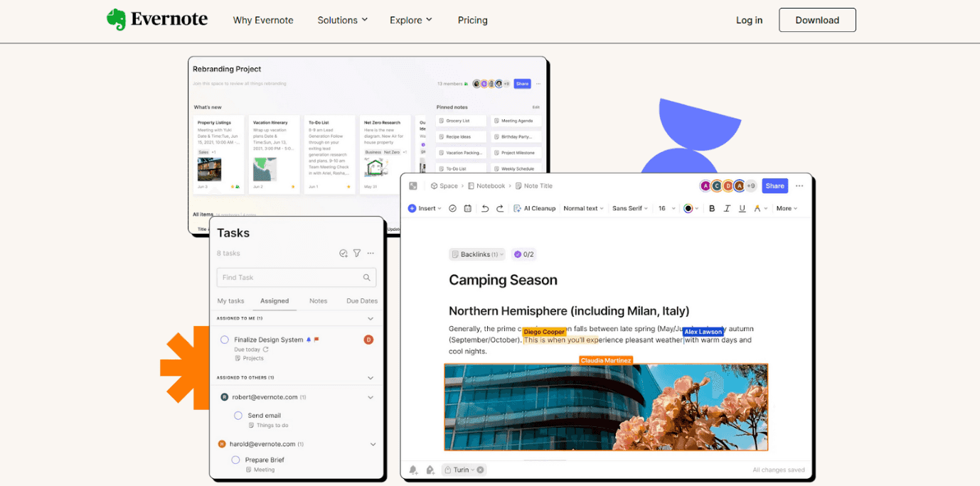Screen dimensions: 980x486
Task: Open the task filter in the Tasks panel
Action: point(356,253)
